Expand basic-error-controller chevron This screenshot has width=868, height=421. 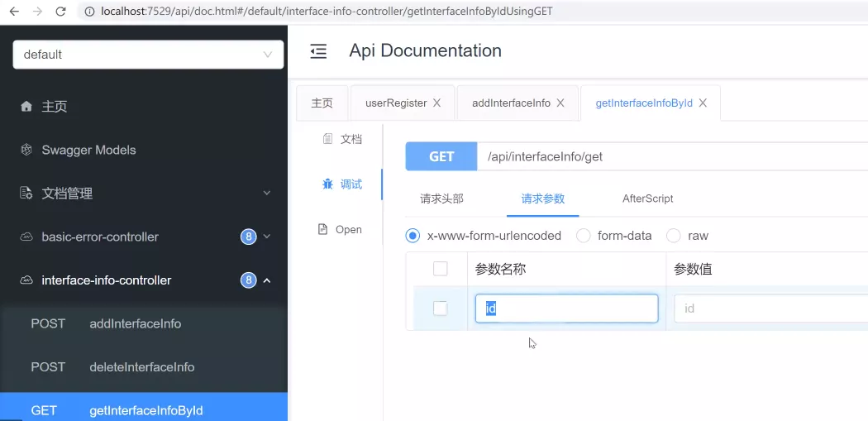pos(267,237)
